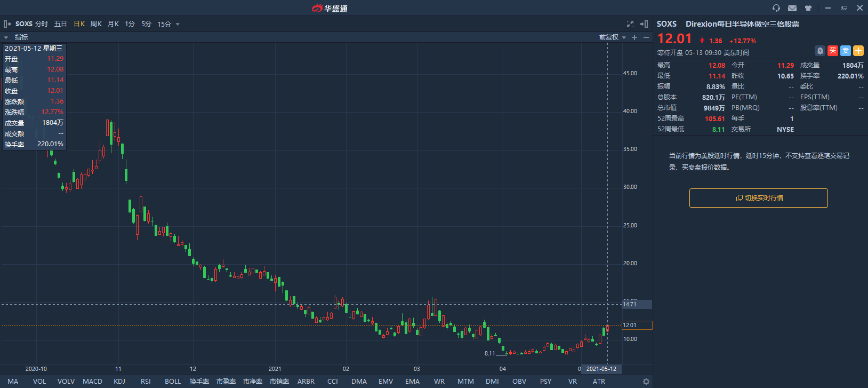Viewport: 868px width, 388px height.
Task: Open customer service via headset icon
Action: [x=776, y=8]
